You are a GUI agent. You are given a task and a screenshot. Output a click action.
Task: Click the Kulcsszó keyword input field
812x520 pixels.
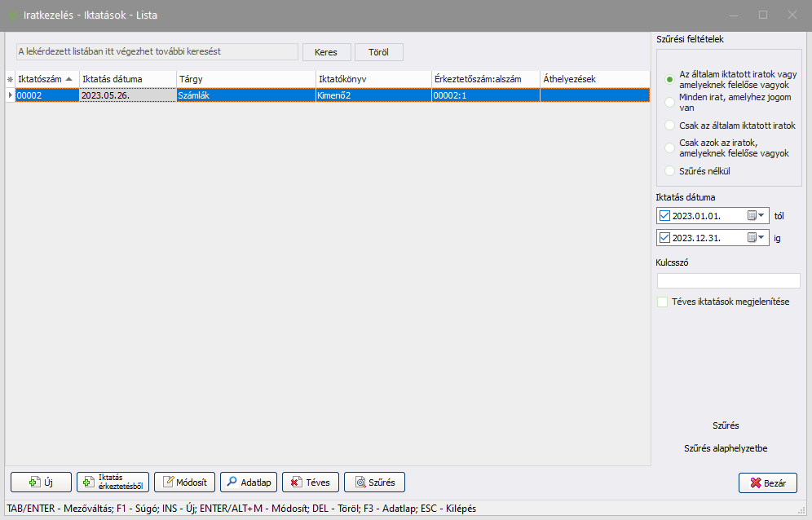(728, 280)
